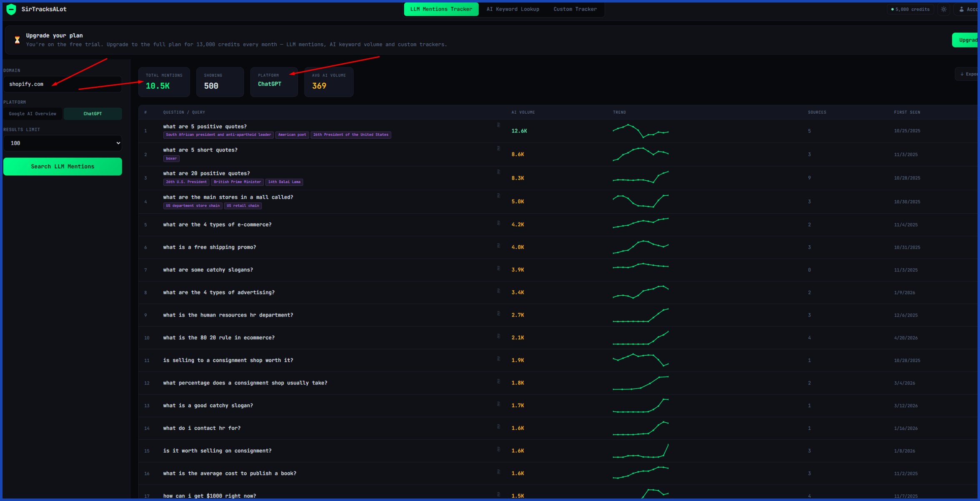Viewport: 980px width, 501px height.
Task: Click the 'American poet' tag
Action: point(292,135)
